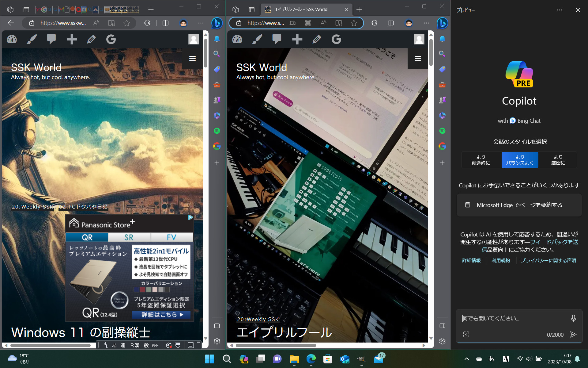Select より厳密に conversation style

coord(558,160)
